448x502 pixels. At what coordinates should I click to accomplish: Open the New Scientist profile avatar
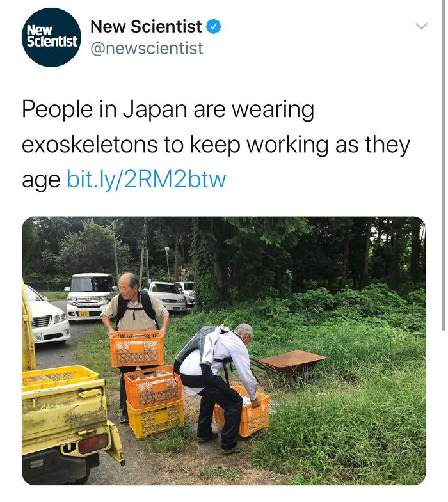coord(52,37)
